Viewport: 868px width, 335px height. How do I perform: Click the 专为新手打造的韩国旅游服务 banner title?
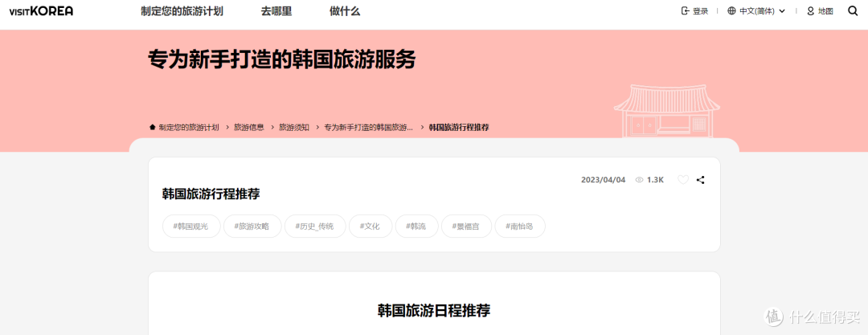tap(282, 59)
